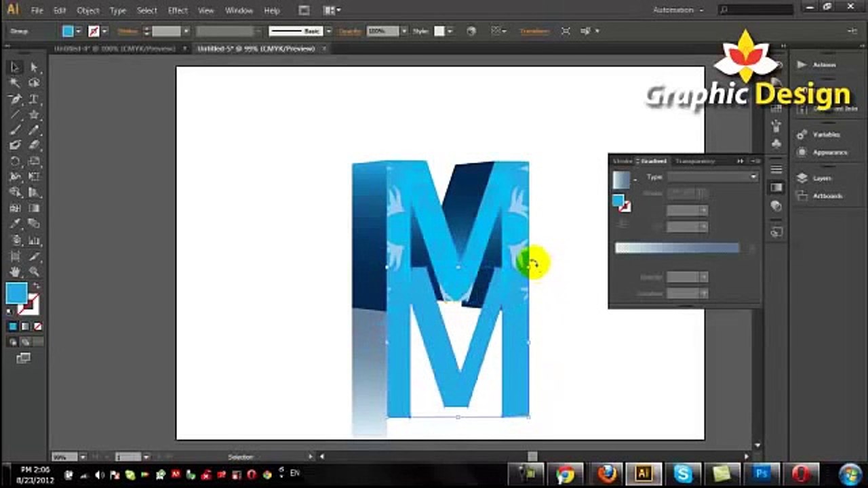The width and height of the screenshot is (868, 488).
Task: Select the Magic Wand tool
Action: [15, 83]
